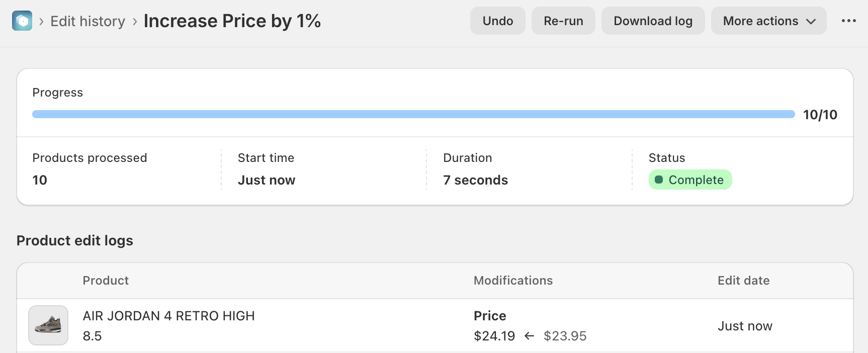The image size is (868, 353).
Task: Click the Modifications column header
Action: (x=513, y=281)
